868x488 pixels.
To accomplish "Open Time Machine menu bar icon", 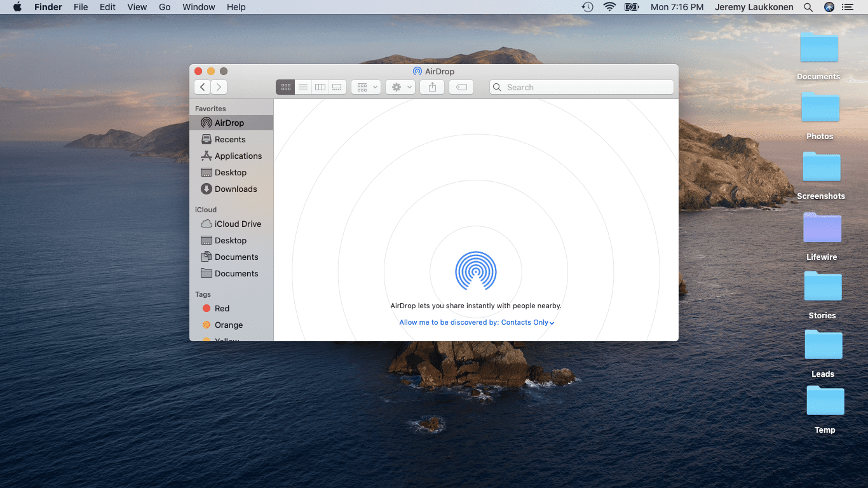I will (x=588, y=7).
